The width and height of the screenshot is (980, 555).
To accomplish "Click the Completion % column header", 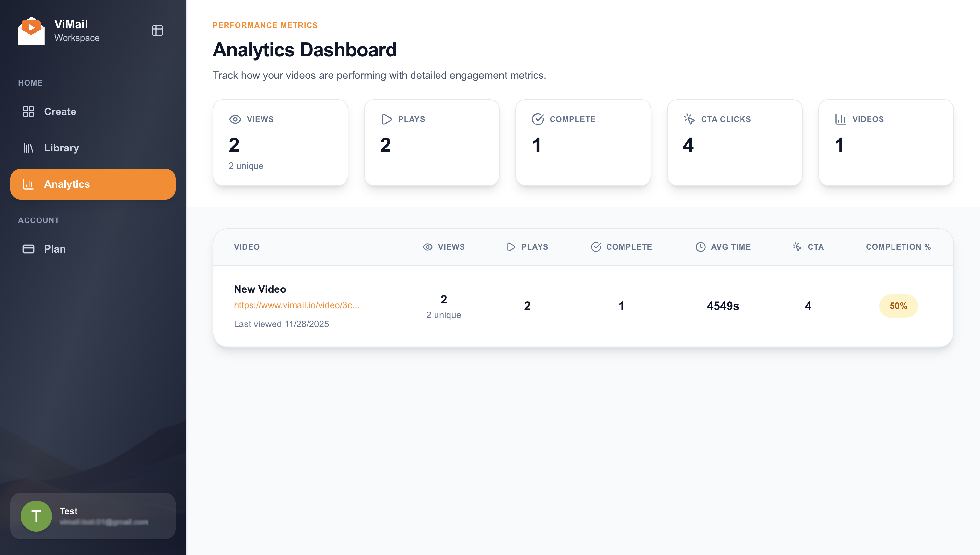I will click(898, 247).
